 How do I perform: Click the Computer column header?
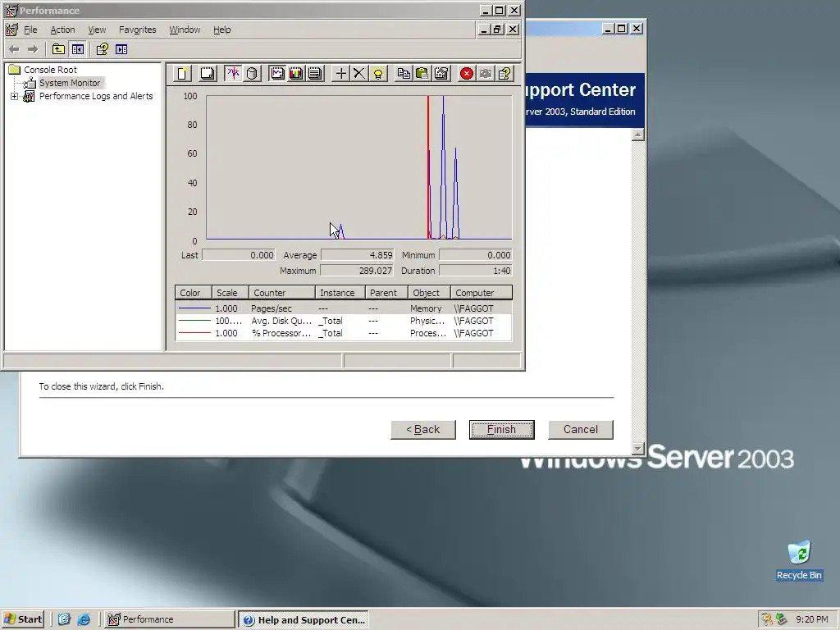pos(481,293)
